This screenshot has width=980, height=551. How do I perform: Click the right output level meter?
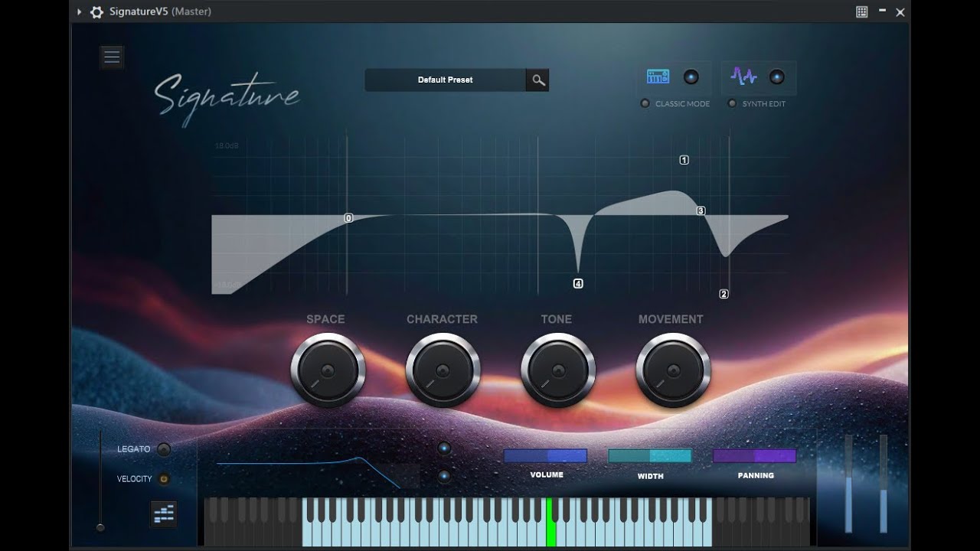coord(884,484)
